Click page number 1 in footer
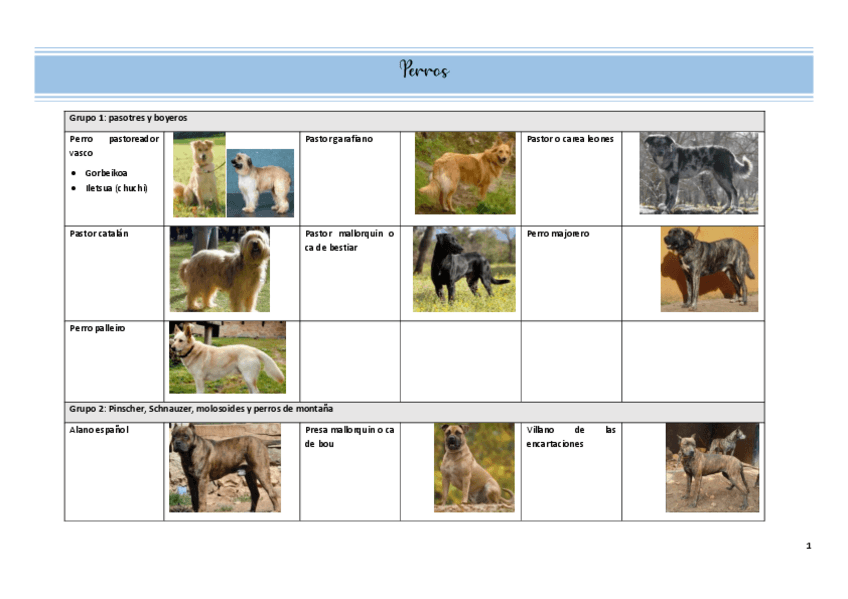This screenshot has height=599, width=848. coord(809,546)
